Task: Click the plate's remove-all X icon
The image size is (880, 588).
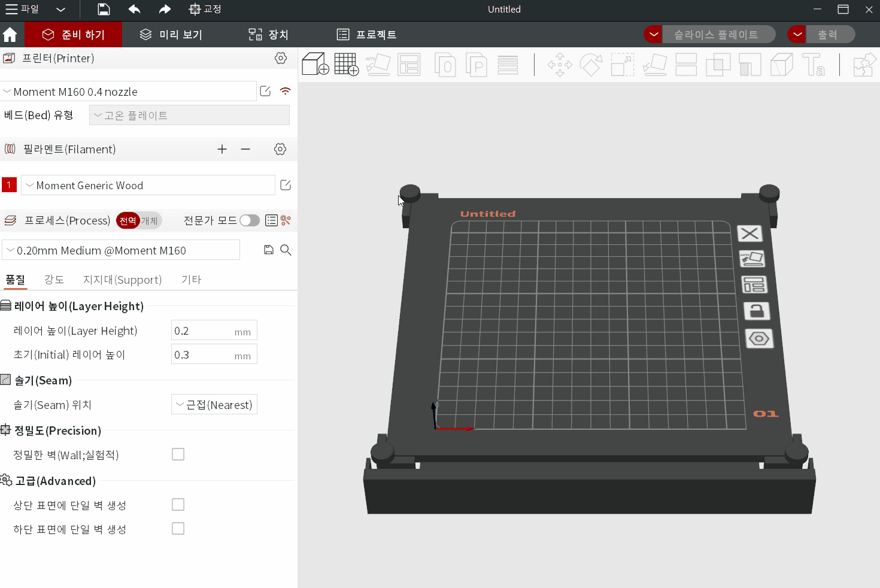Action: click(749, 234)
